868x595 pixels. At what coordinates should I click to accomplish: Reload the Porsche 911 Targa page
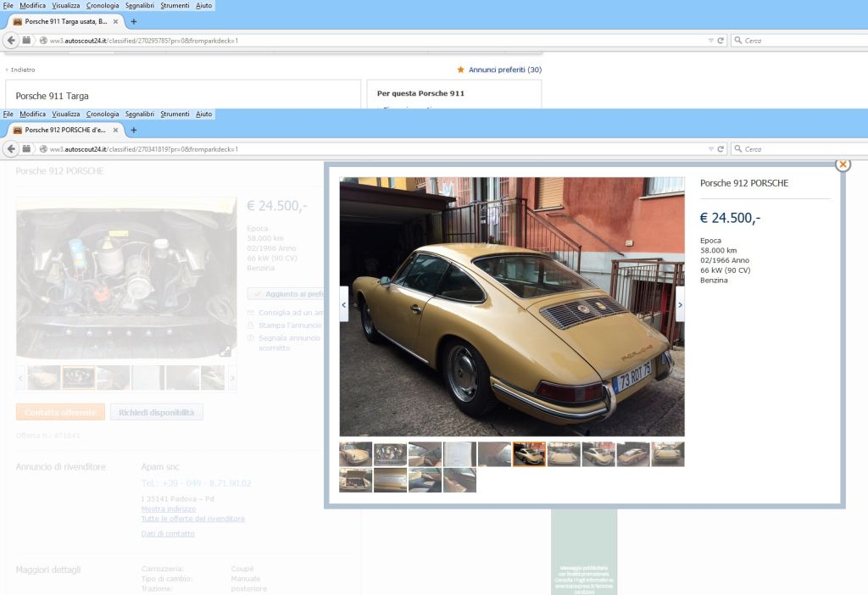pos(721,41)
